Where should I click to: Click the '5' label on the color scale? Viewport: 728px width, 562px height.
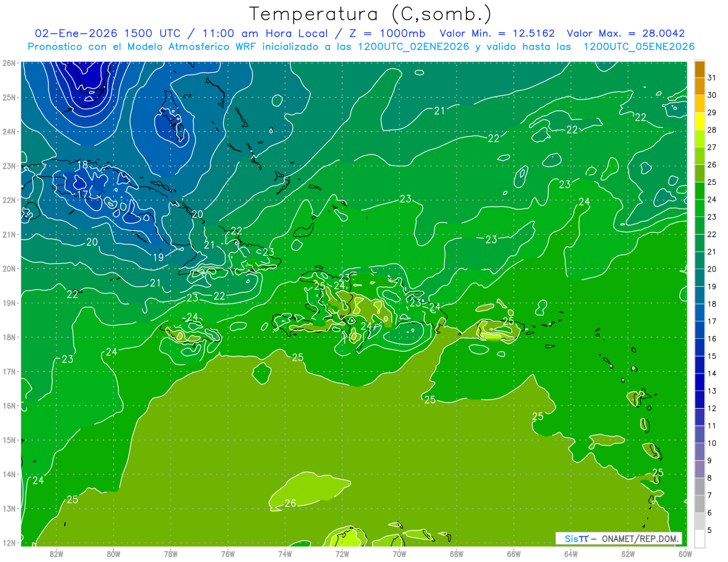[x=710, y=530]
